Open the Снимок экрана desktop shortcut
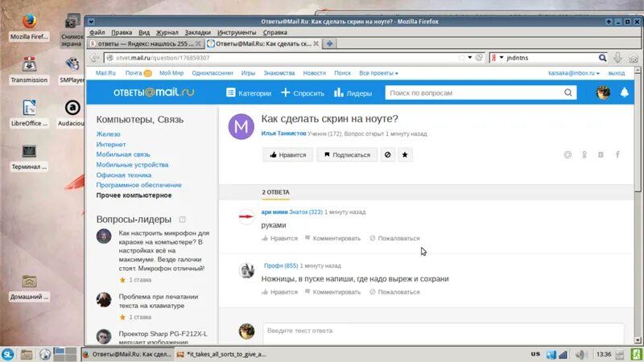The width and height of the screenshot is (644, 362). pos(72,30)
